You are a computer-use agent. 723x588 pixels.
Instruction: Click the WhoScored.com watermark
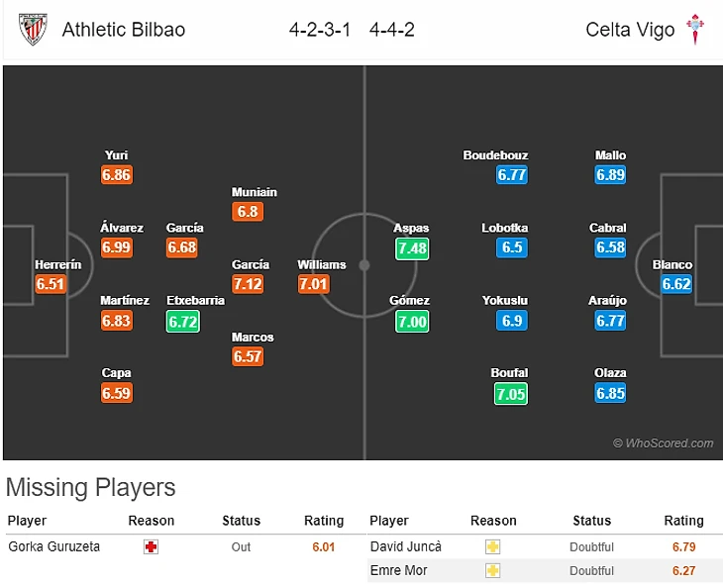click(663, 443)
